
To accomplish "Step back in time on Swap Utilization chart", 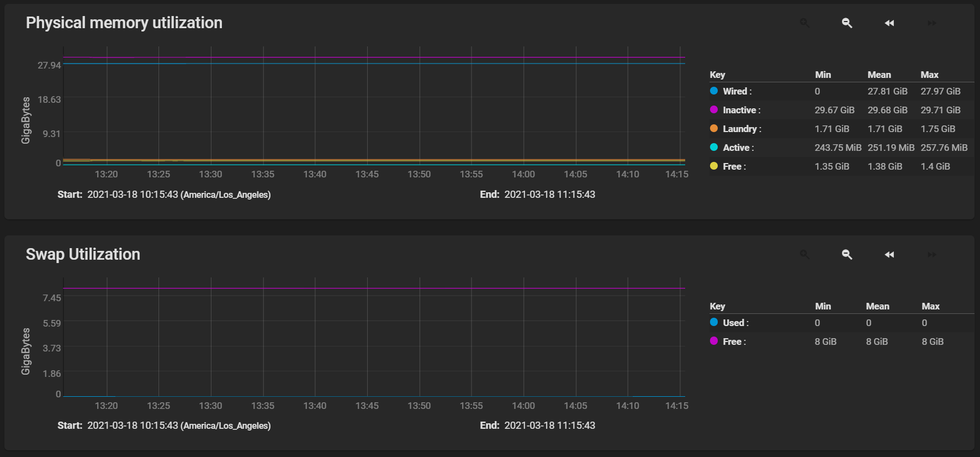I will pos(889,254).
